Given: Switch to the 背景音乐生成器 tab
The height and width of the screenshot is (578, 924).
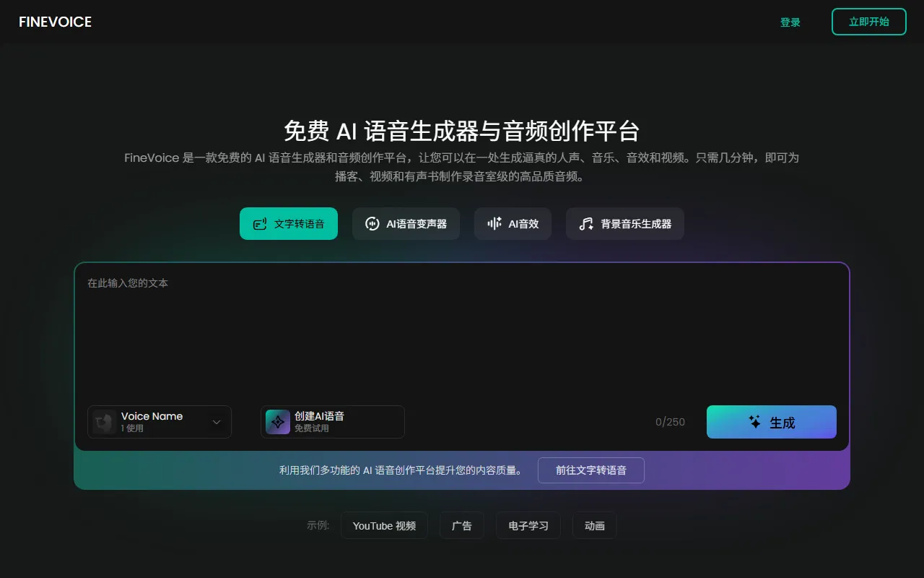Looking at the screenshot, I should (625, 224).
